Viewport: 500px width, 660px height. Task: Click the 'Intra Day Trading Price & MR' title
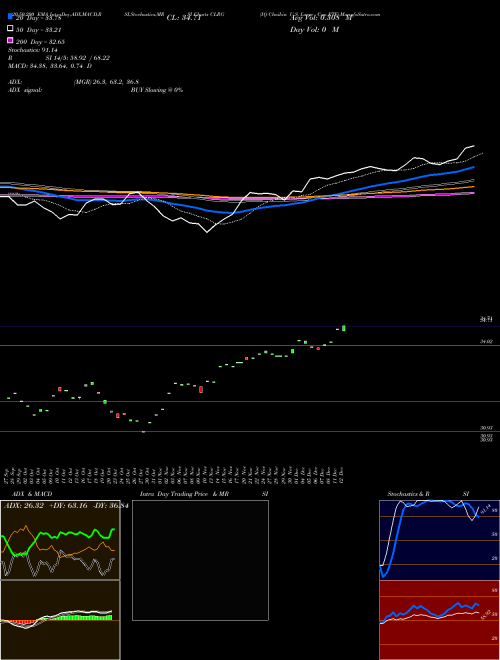[x=184, y=494]
